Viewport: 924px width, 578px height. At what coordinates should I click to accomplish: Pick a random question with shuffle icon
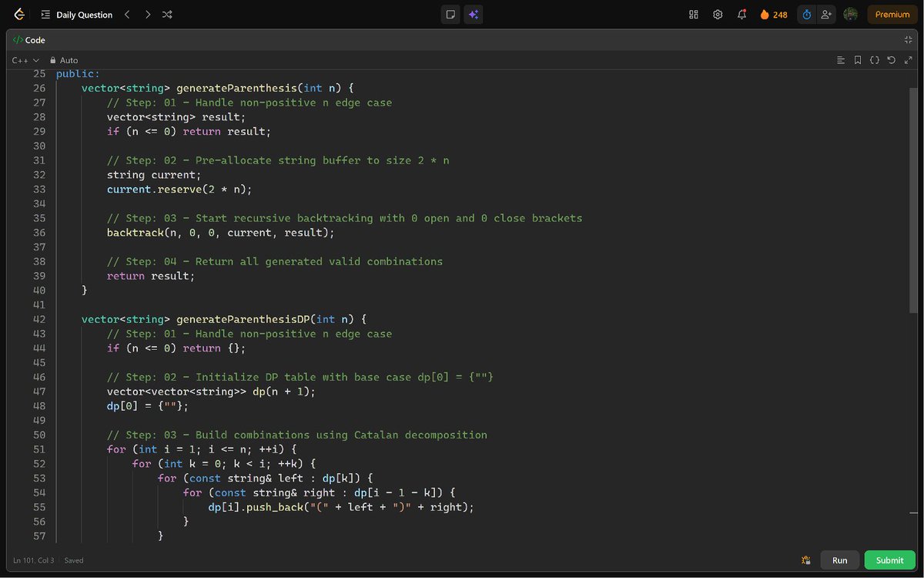(x=167, y=15)
